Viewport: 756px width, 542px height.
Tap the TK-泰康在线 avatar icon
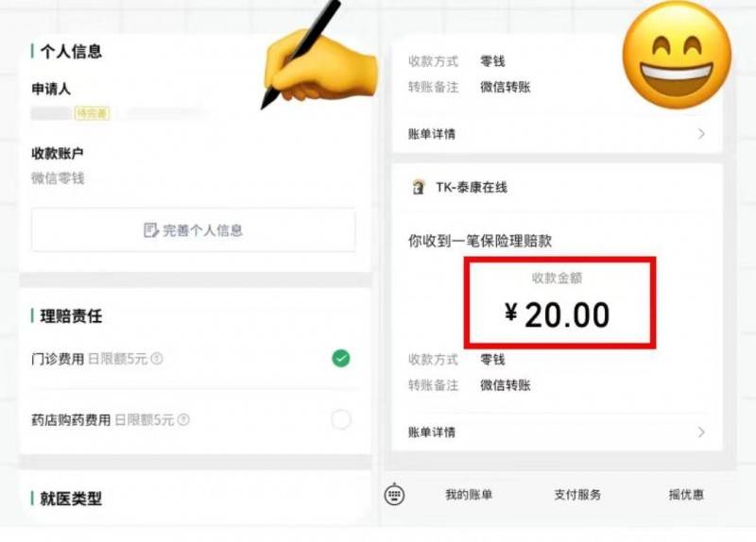pyautogui.click(x=418, y=187)
